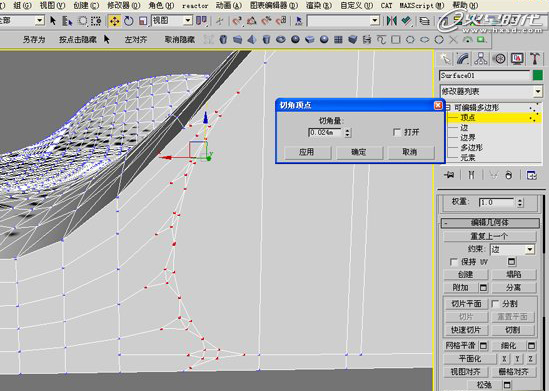The image size is (549, 391).
Task: Click the line spline icon in toolbar
Action: (x=381, y=39)
